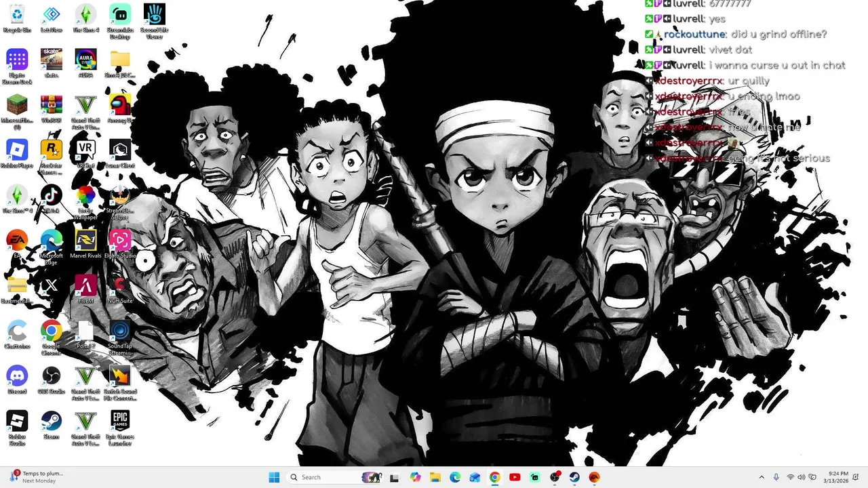The image size is (868, 488).
Task: Launch the Chatterino desktop shortcut
Action: click(17, 334)
